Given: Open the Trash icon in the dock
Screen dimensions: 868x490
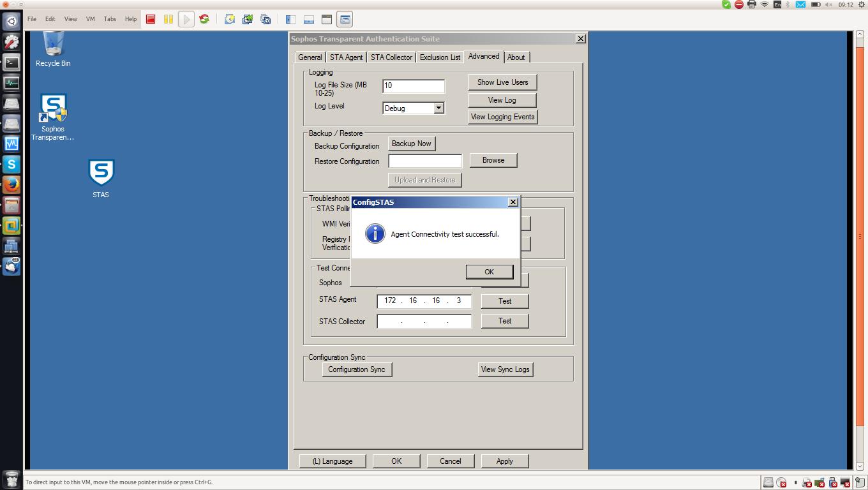Looking at the screenshot, I should 11,479.
